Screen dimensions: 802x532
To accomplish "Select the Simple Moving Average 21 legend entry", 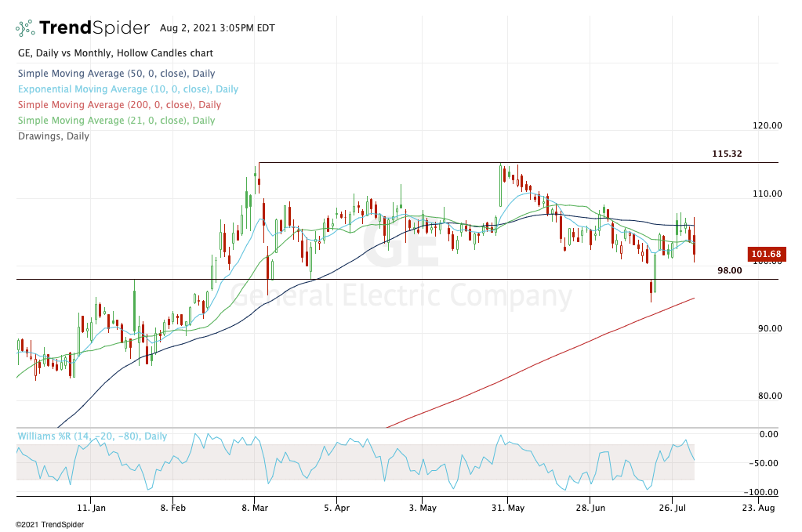I will coord(115,121).
